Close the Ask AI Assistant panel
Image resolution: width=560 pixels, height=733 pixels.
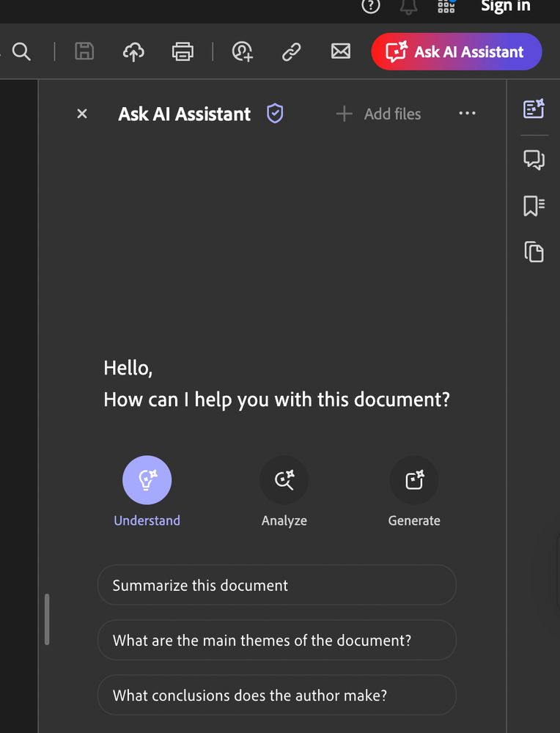pyautogui.click(x=82, y=114)
